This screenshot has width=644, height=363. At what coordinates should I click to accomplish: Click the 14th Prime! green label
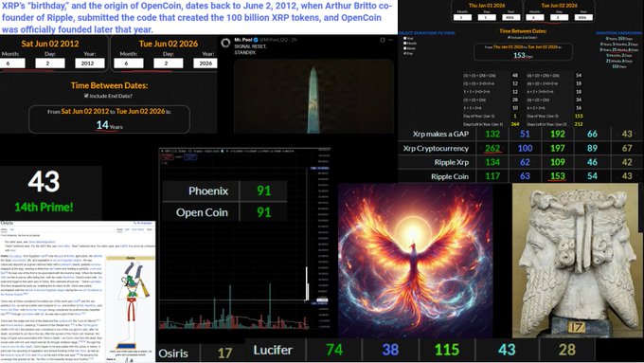tap(44, 207)
